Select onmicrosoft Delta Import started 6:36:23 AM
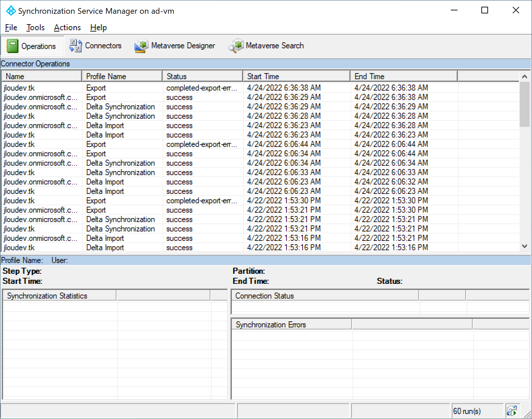This screenshot has width=532, height=419. click(x=260, y=125)
